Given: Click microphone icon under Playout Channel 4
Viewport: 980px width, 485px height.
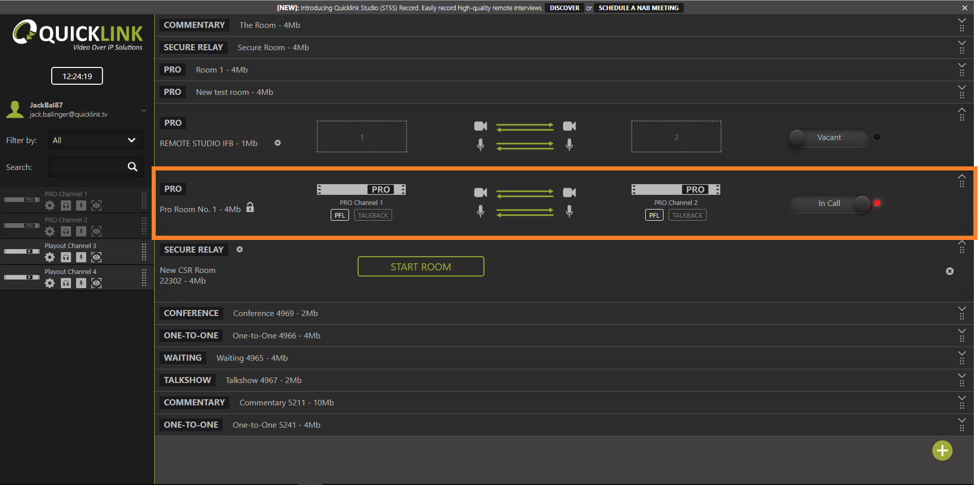Looking at the screenshot, I should [x=81, y=283].
